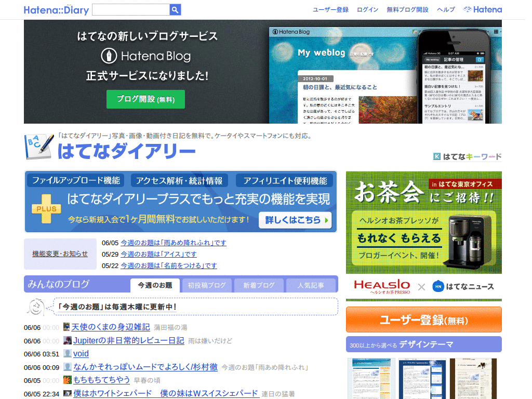Open the ヘルプ header link
Image resolution: width=532 pixels, height=399 pixels.
coord(446,9)
